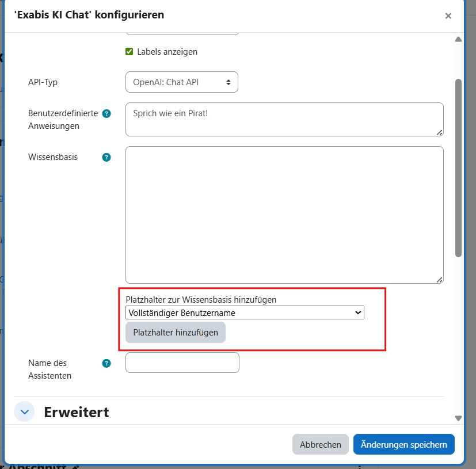Screen dimensions: 476x469
Task: Focus the 'Sprich wie ein Pirat!' text box
Action: coord(284,120)
